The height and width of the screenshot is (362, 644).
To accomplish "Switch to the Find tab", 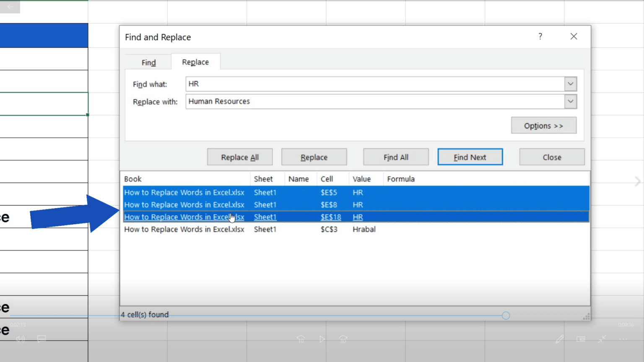I will click(148, 62).
